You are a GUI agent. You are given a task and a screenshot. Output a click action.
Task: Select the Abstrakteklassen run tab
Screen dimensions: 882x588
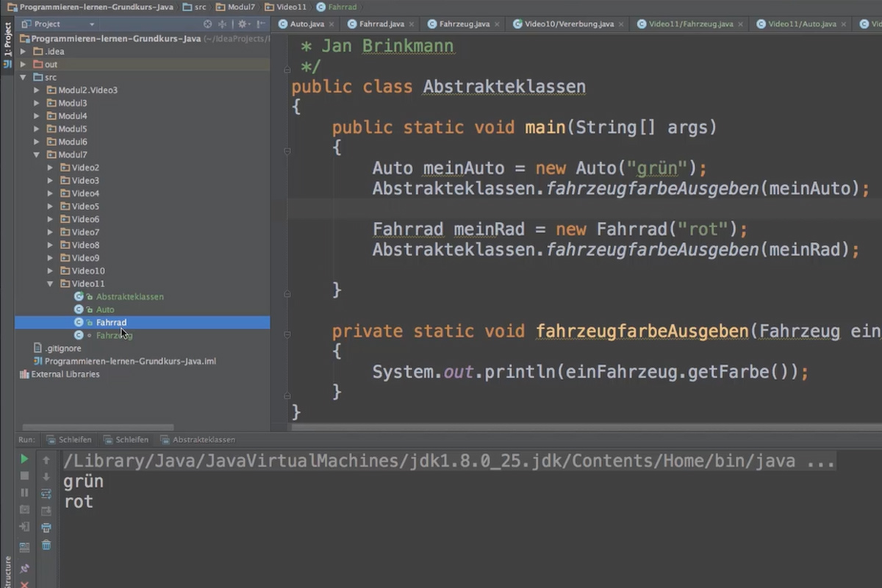[x=202, y=439]
